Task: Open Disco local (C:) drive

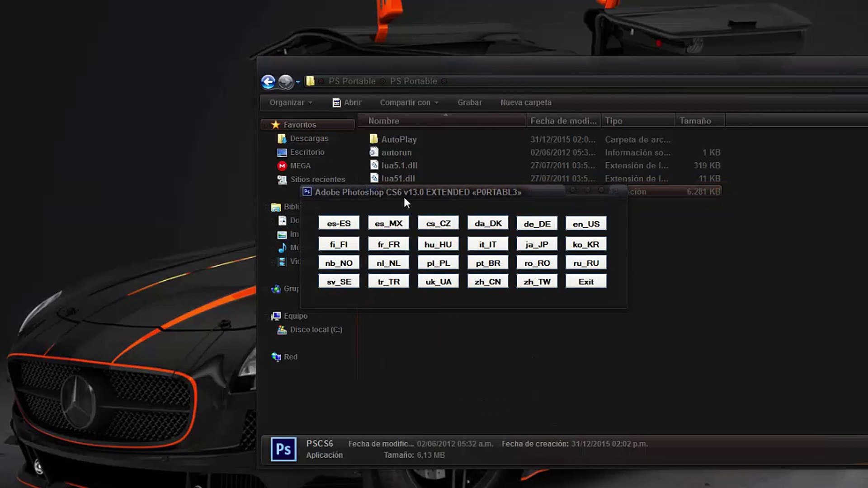Action: click(x=316, y=330)
